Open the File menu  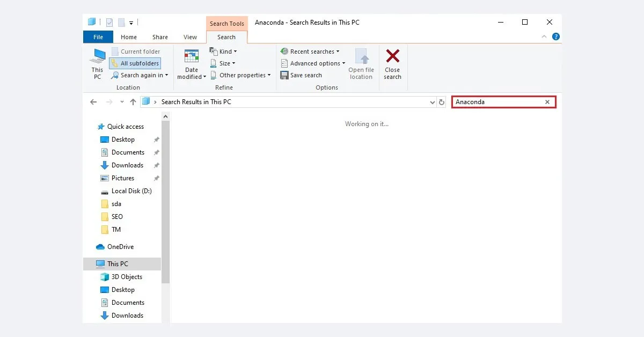pyautogui.click(x=98, y=36)
